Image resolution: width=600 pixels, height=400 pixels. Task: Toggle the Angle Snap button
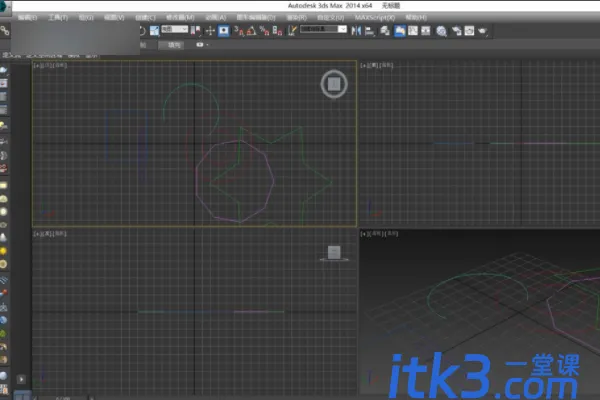click(x=251, y=31)
